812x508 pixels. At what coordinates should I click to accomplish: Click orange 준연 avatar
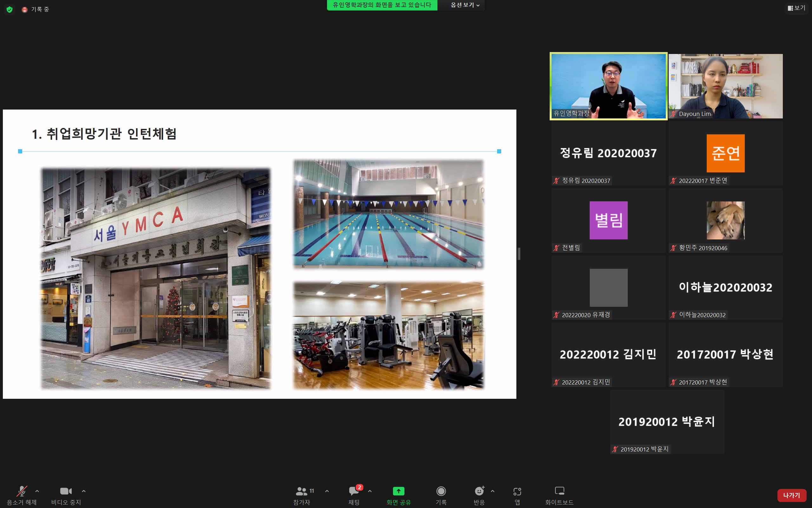point(725,153)
